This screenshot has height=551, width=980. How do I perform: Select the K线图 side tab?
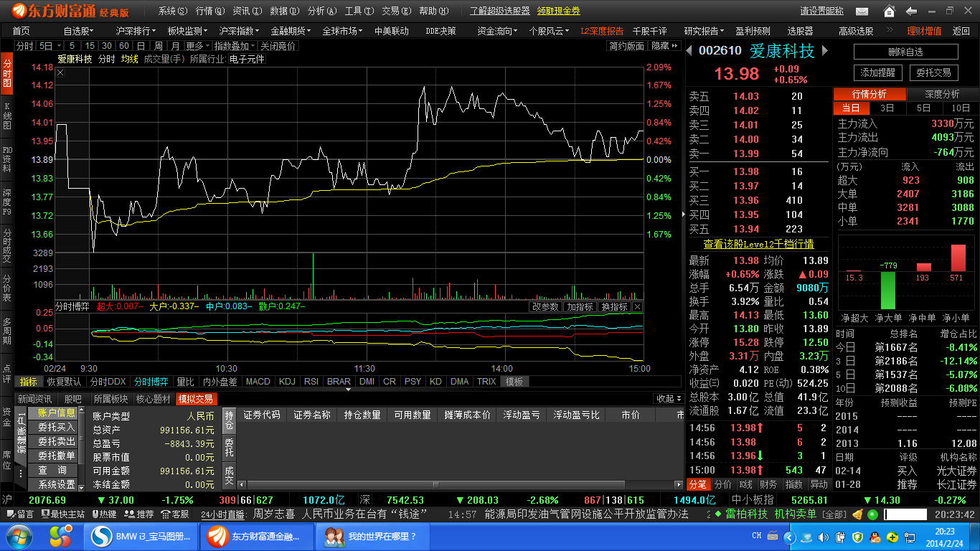[x=6, y=115]
